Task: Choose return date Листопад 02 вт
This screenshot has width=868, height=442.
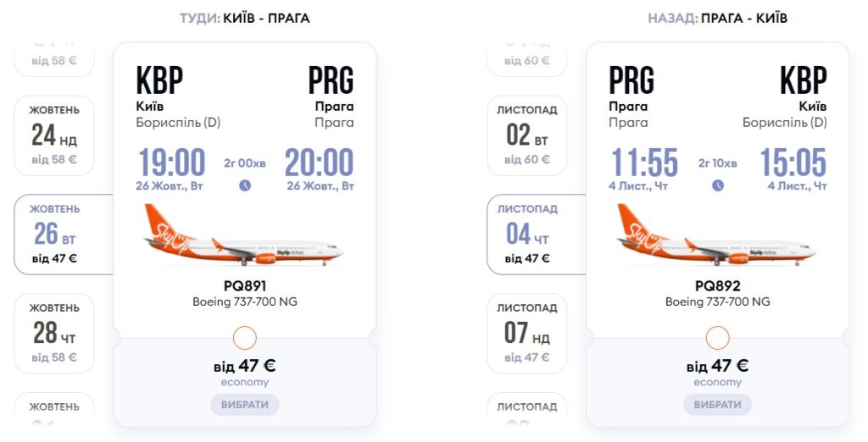Action: pyautogui.click(x=526, y=135)
